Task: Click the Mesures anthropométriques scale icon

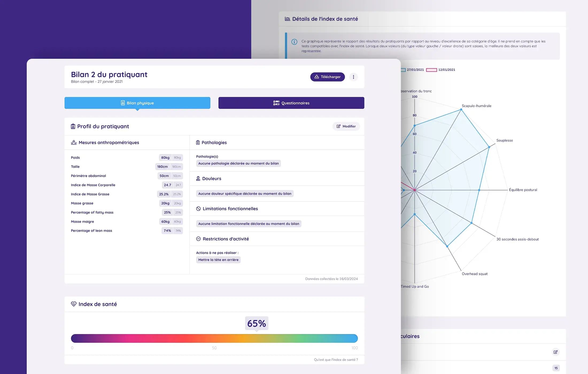Action: [74, 142]
